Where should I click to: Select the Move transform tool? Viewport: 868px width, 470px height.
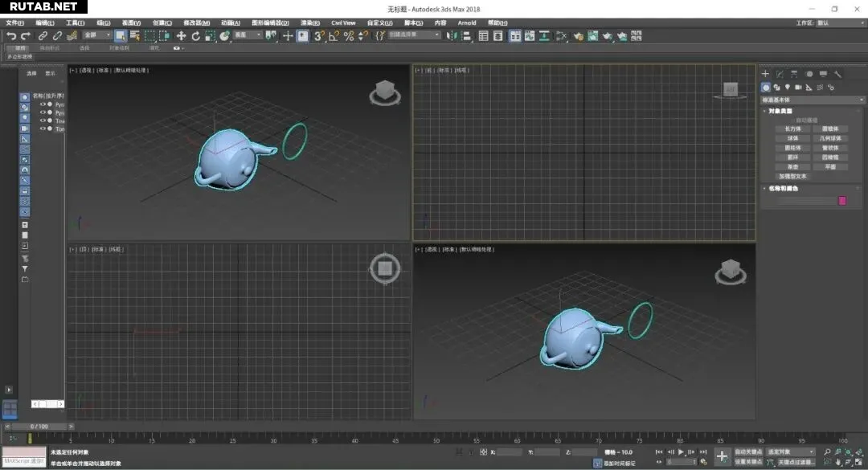pos(181,36)
